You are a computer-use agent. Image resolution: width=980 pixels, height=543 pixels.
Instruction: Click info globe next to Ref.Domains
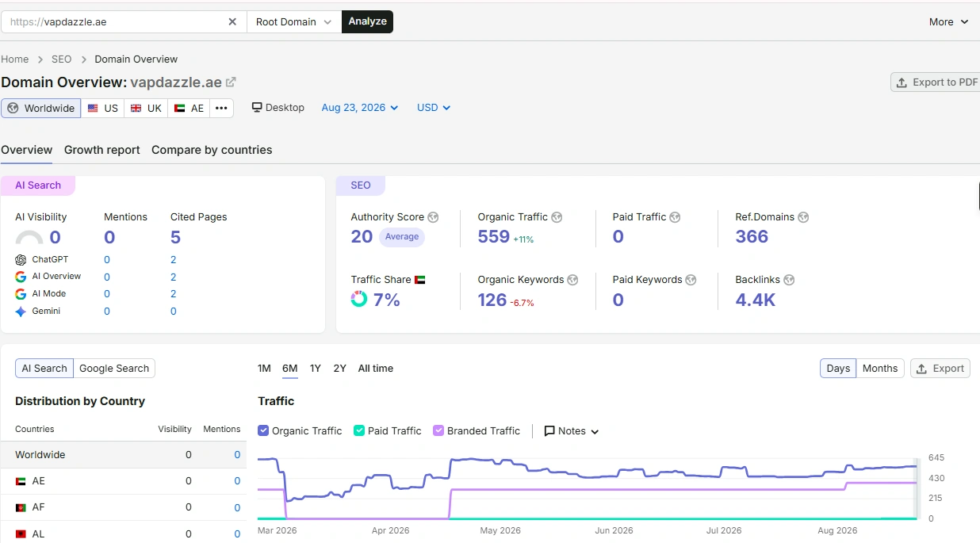click(x=803, y=217)
